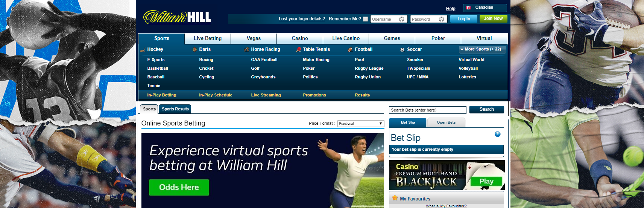Open the In-Play Schedule link
Screen dimensions: 644x208
click(216, 95)
